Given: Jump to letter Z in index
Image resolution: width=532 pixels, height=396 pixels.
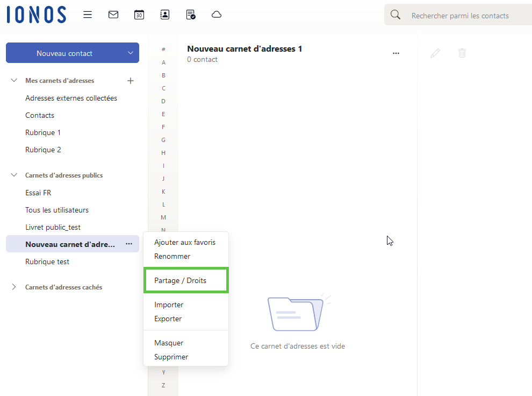Looking at the screenshot, I should 163,385.
